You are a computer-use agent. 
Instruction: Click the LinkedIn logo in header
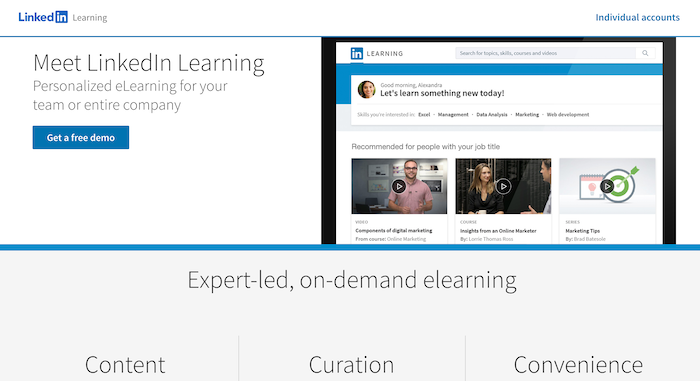click(x=43, y=17)
